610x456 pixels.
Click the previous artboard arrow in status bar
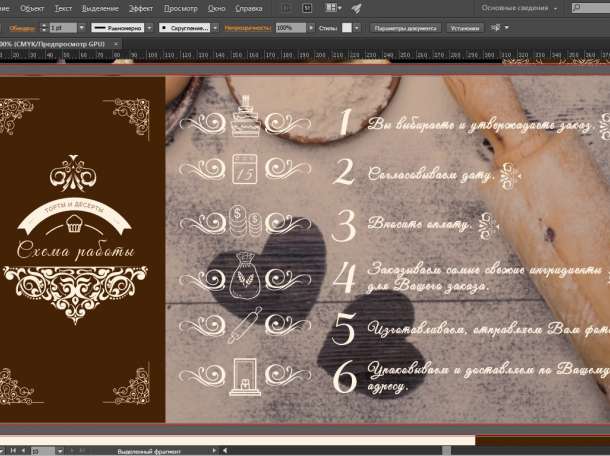pos(21,451)
